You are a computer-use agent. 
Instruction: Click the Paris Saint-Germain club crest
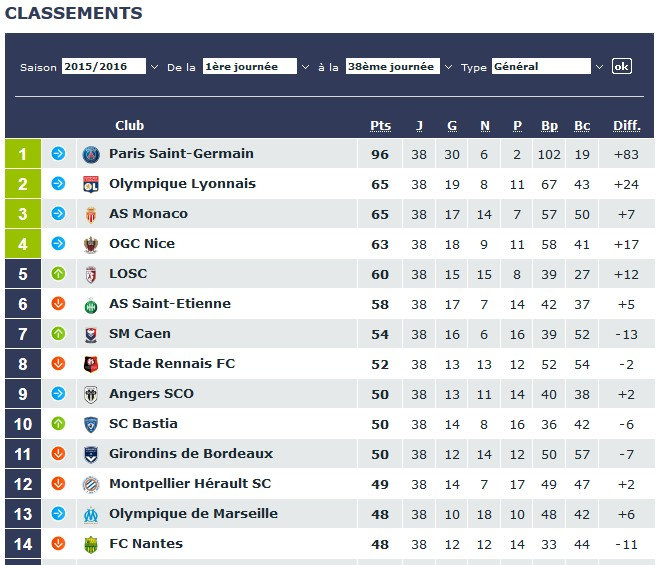point(91,154)
